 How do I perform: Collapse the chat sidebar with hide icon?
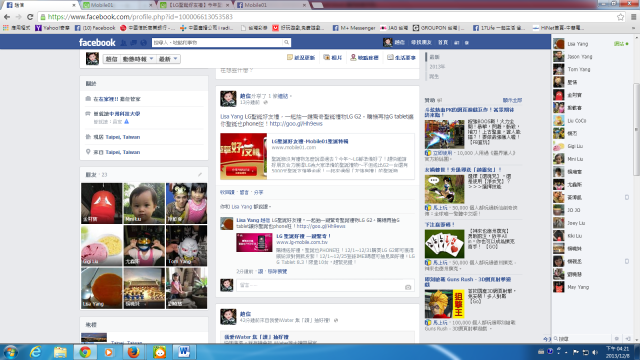coord(628,339)
